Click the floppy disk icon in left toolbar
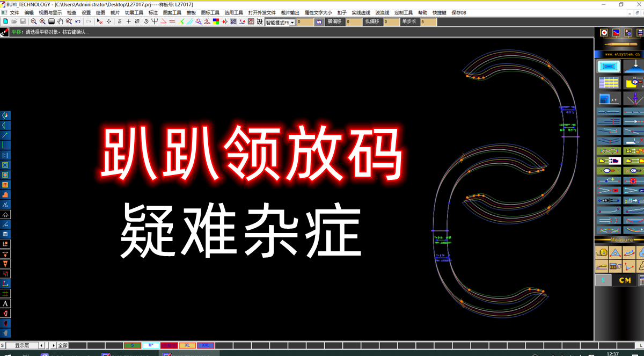Screen dimensions: 644x356 [x=5, y=234]
